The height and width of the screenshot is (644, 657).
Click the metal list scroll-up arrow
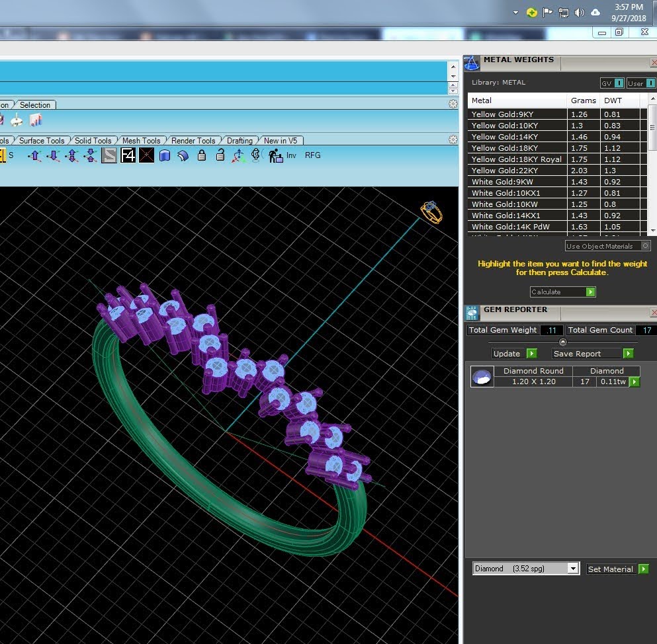coord(653,99)
